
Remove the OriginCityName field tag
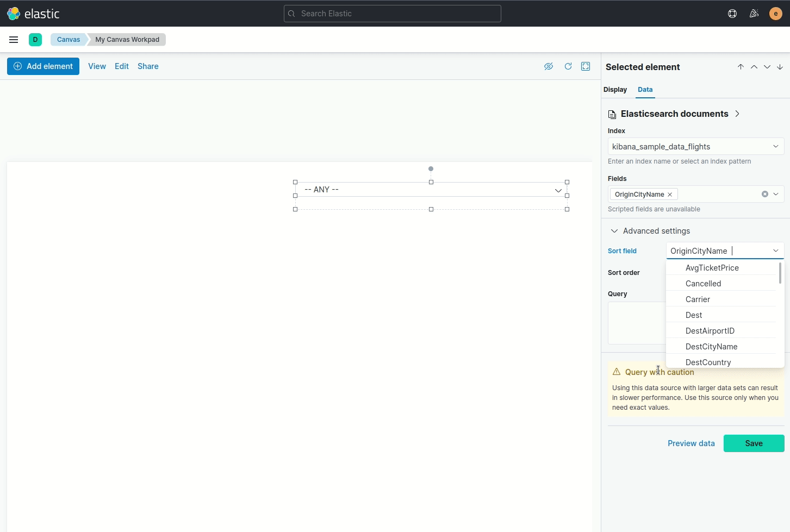pos(670,195)
